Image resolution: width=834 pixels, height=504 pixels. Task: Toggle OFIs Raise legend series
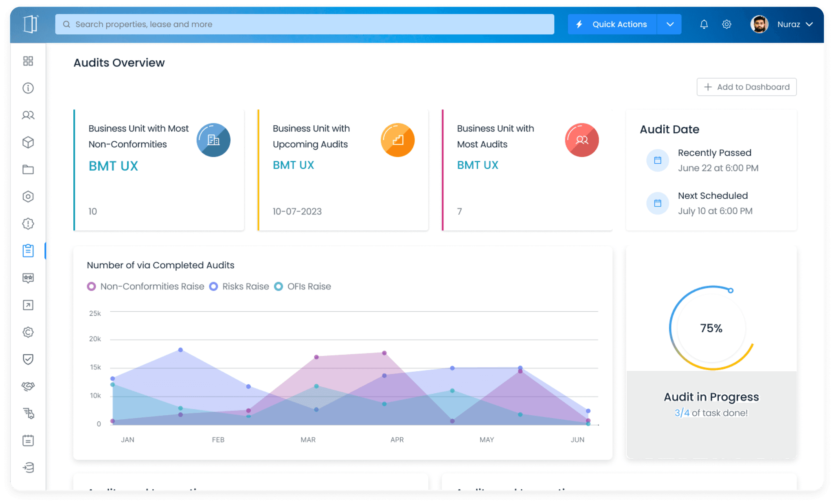[303, 287]
